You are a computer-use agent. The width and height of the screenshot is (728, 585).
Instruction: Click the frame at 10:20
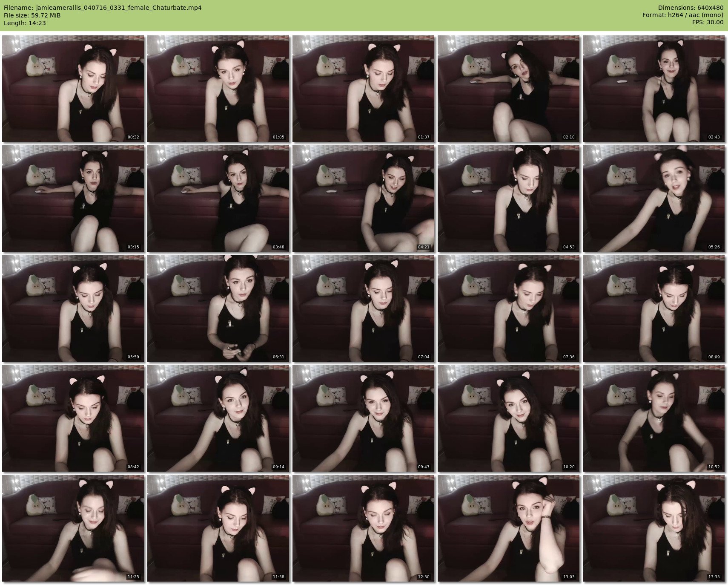[508, 418]
